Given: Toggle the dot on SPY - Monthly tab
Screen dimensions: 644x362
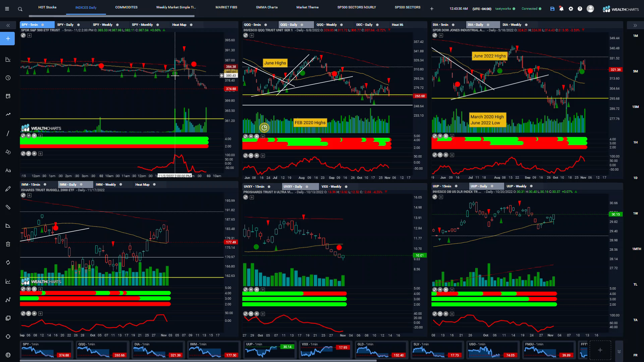Looking at the screenshot, I should click(x=158, y=25).
